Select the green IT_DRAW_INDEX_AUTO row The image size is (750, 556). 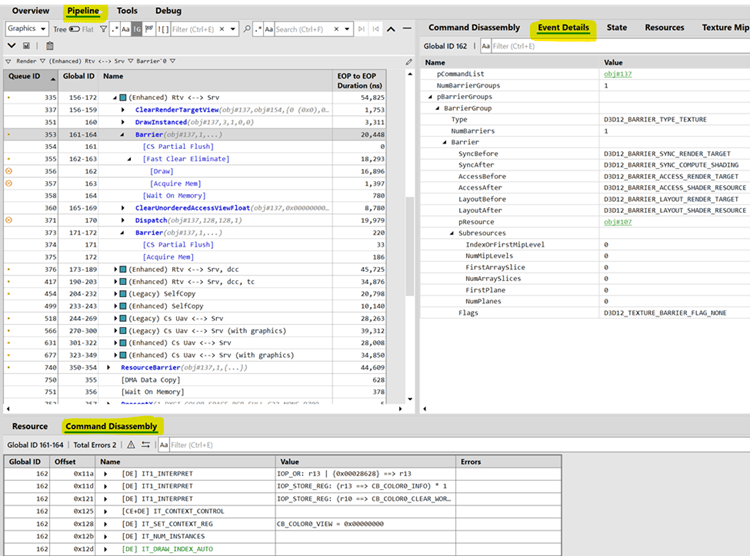pos(282,549)
